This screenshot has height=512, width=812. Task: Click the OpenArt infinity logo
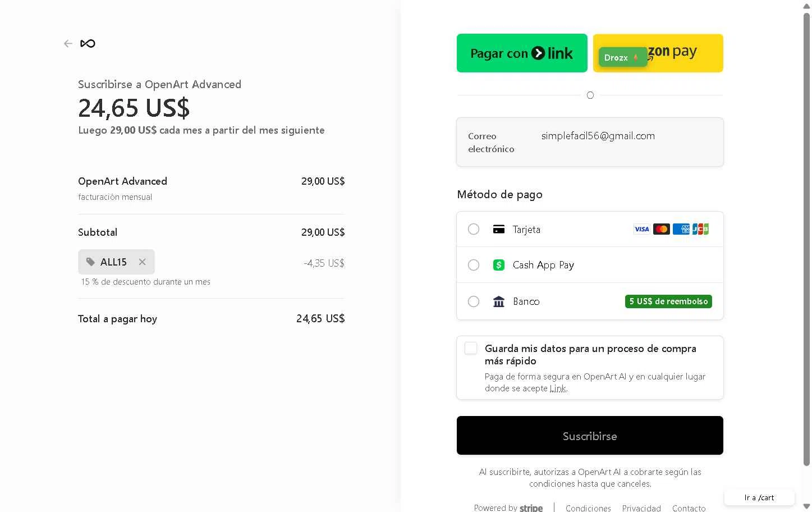tap(88, 44)
